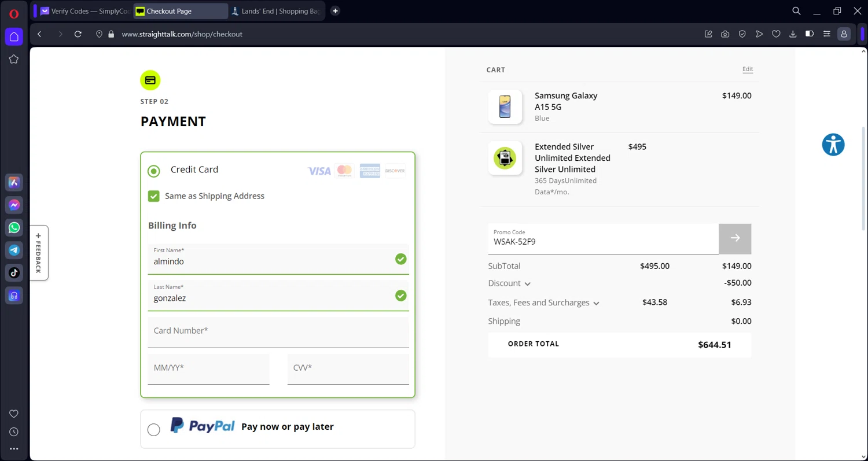The height and width of the screenshot is (461, 868).
Task: Click the Promo Code input field
Action: pyautogui.click(x=603, y=238)
